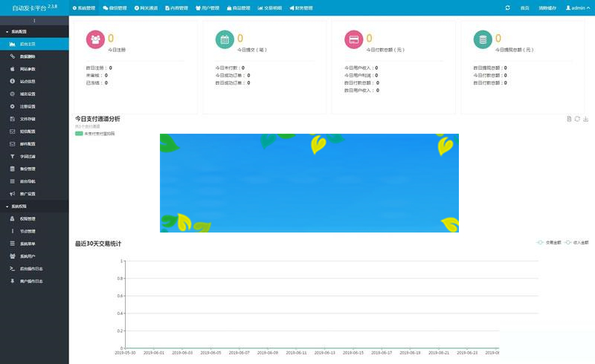595x364 pixels.
Task: Click the pink today's registrations icon
Action: pyautogui.click(x=96, y=40)
